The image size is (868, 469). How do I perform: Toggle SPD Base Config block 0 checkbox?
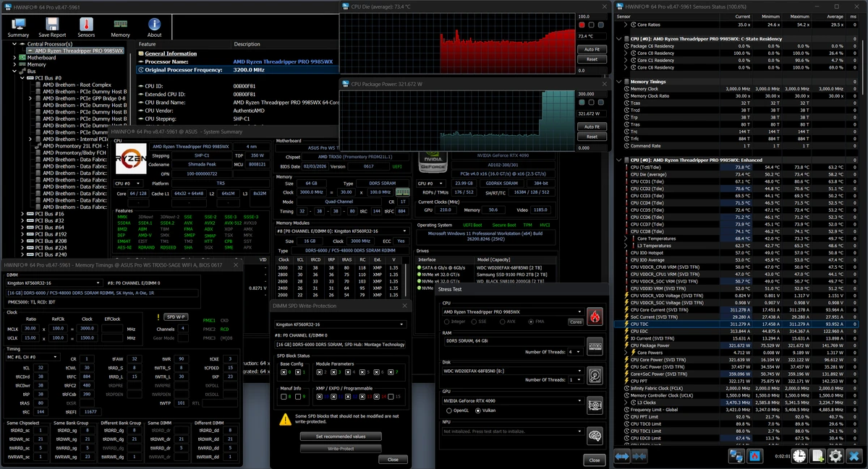[x=284, y=372]
